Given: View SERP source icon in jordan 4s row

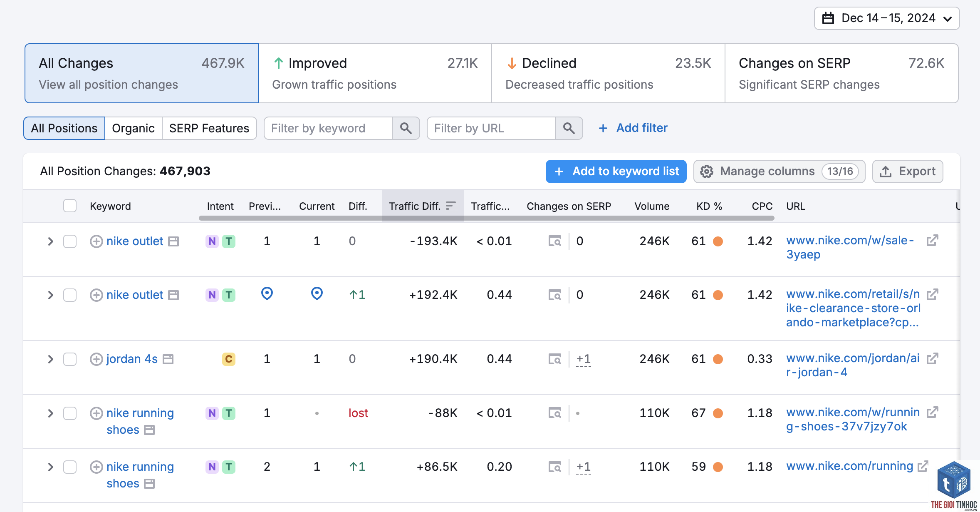Looking at the screenshot, I should click(554, 359).
